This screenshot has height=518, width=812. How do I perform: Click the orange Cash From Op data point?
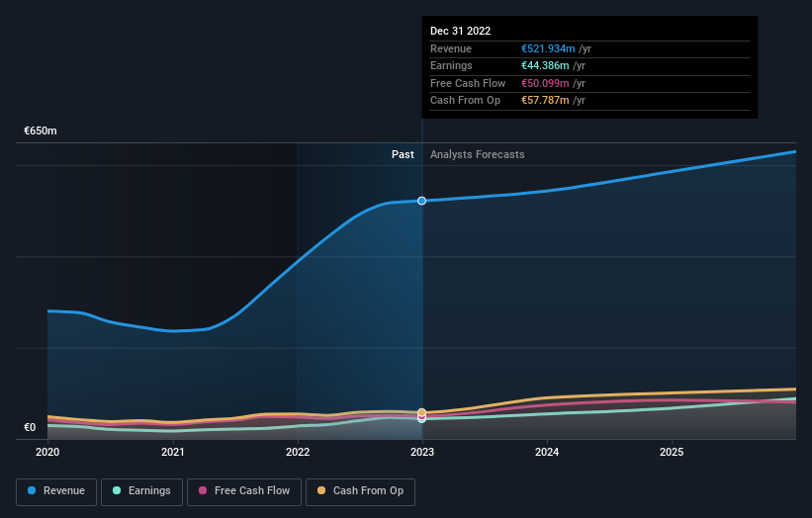pyautogui.click(x=422, y=412)
